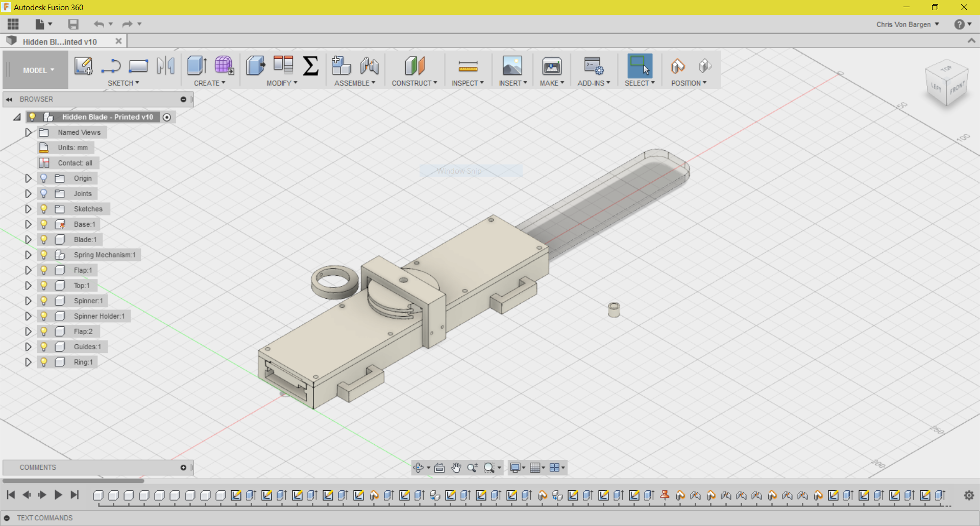Click TEXT COMMANDS at the bottom
This screenshot has width=980, height=526.
coord(44,518)
